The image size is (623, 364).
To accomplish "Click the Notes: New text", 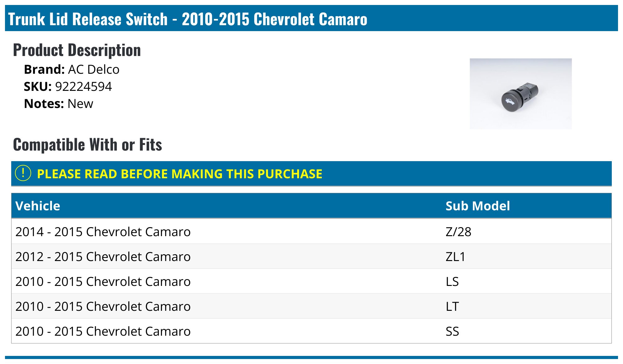I will [x=59, y=104].
